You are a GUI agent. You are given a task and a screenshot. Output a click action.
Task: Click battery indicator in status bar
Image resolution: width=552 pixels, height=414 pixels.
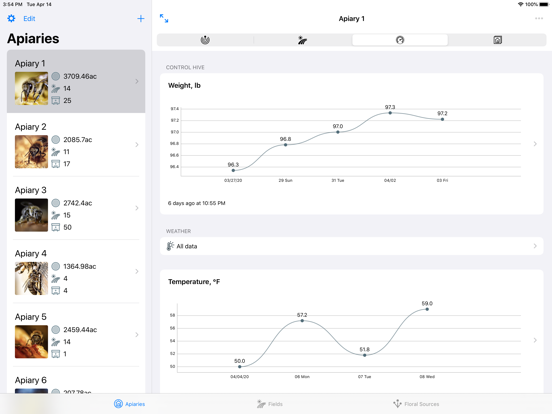pyautogui.click(x=544, y=4)
